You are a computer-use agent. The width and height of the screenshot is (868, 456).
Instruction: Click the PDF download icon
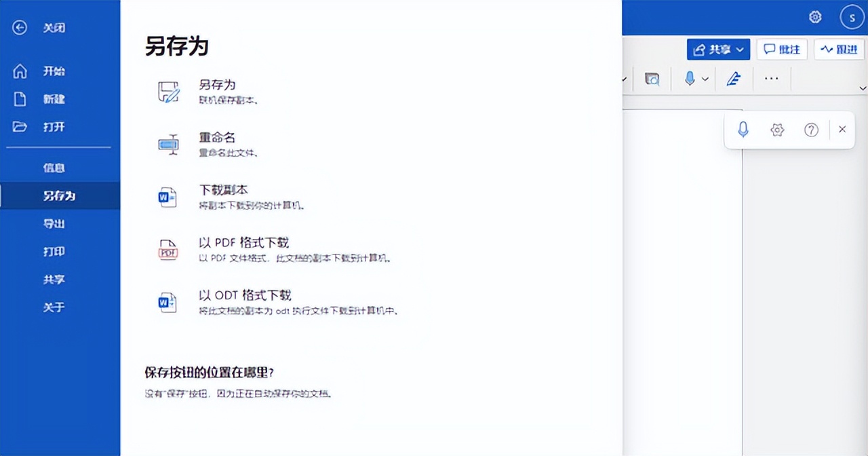click(168, 250)
